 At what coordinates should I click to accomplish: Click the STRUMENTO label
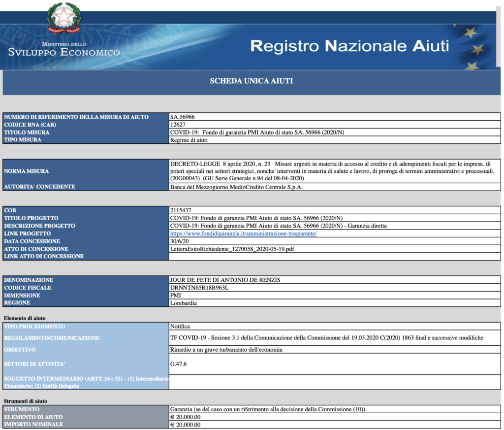22,409
